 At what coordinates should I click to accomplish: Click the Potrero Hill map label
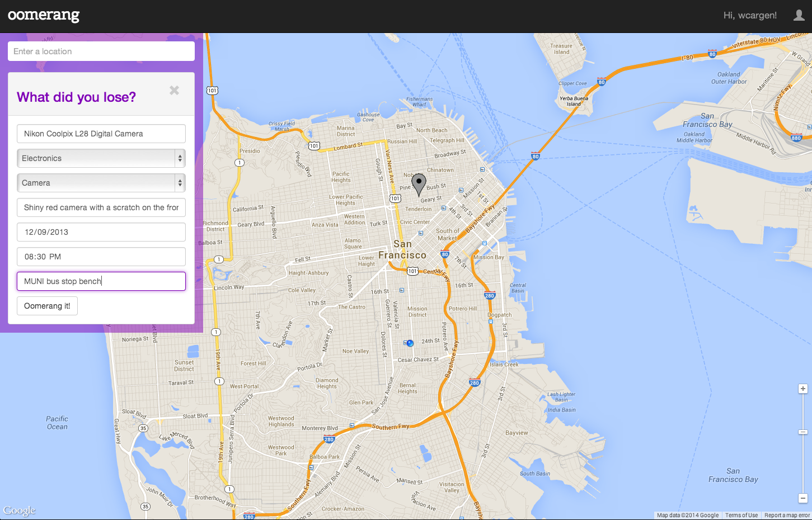point(463,309)
